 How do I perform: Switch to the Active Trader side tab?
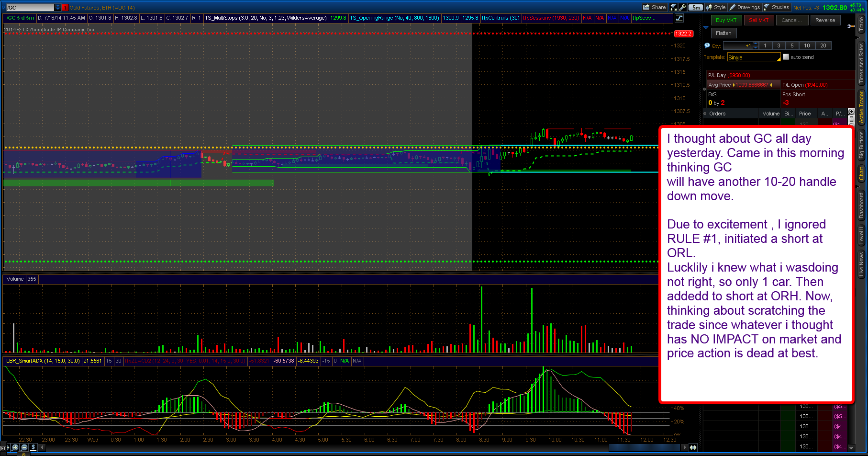point(862,108)
